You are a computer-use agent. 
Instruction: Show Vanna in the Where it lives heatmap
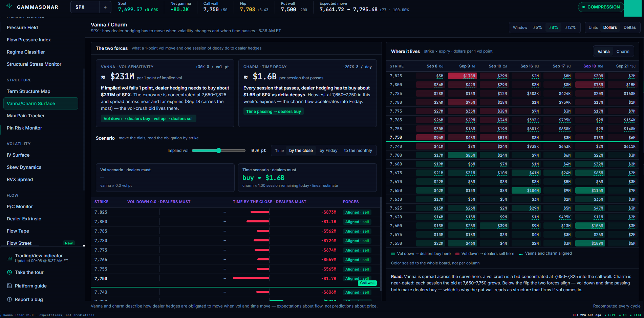(x=603, y=52)
